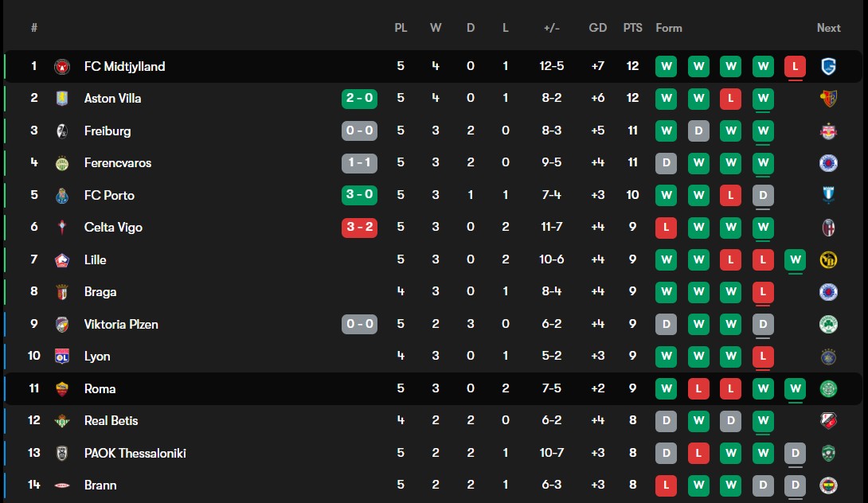Open the Viktoria Plzen team link
Viewport: 868px width, 503px height.
pyautogui.click(x=121, y=325)
